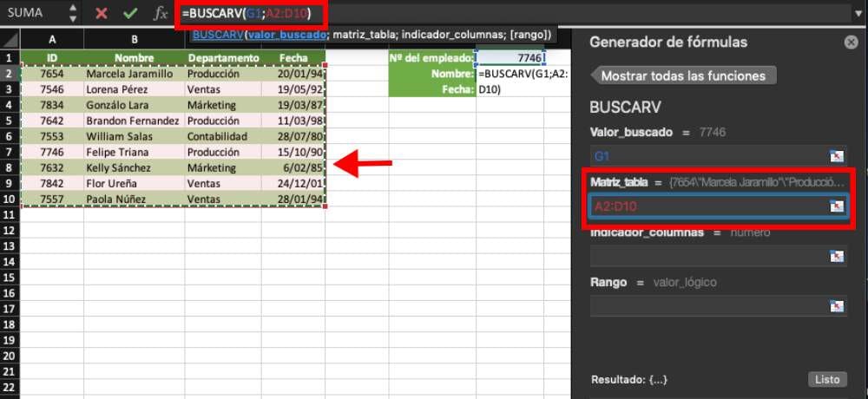Click valor_buscado argument in the tooltip
Image resolution: width=868 pixels, height=399 pixels.
pos(287,35)
